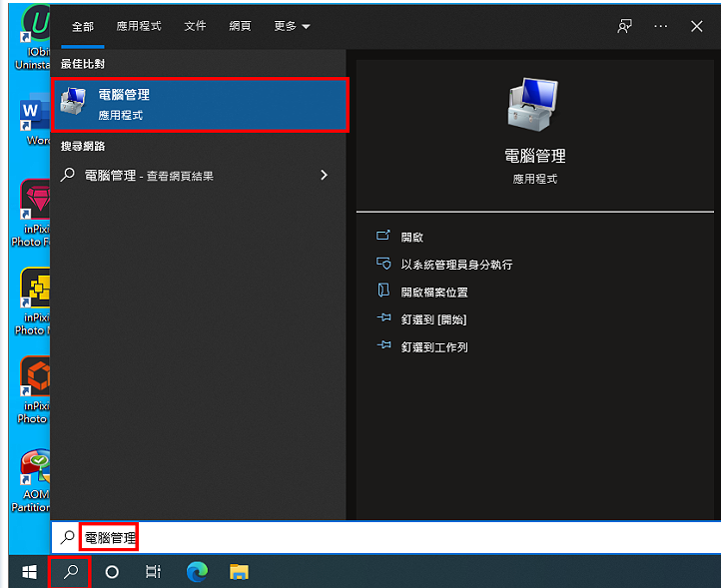The image size is (721, 588).
Task: Click the run-as-administrator shield icon
Action: (383, 263)
